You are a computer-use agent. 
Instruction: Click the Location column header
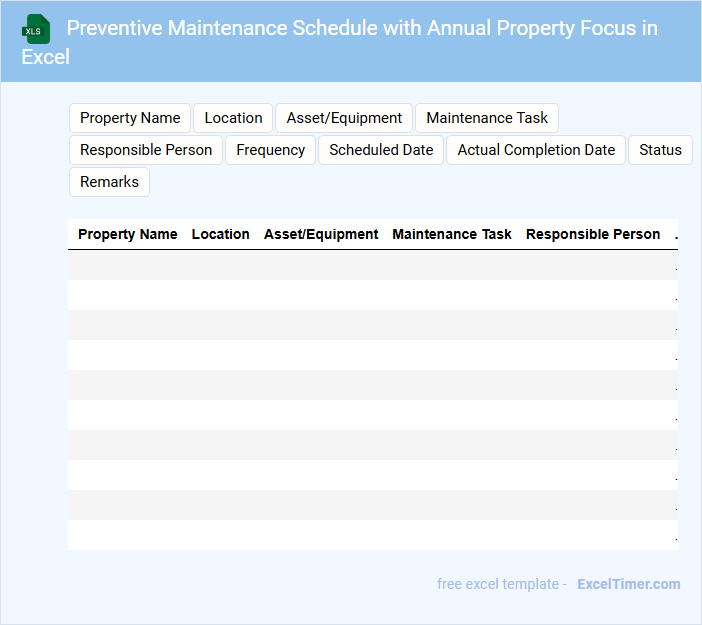pos(220,234)
